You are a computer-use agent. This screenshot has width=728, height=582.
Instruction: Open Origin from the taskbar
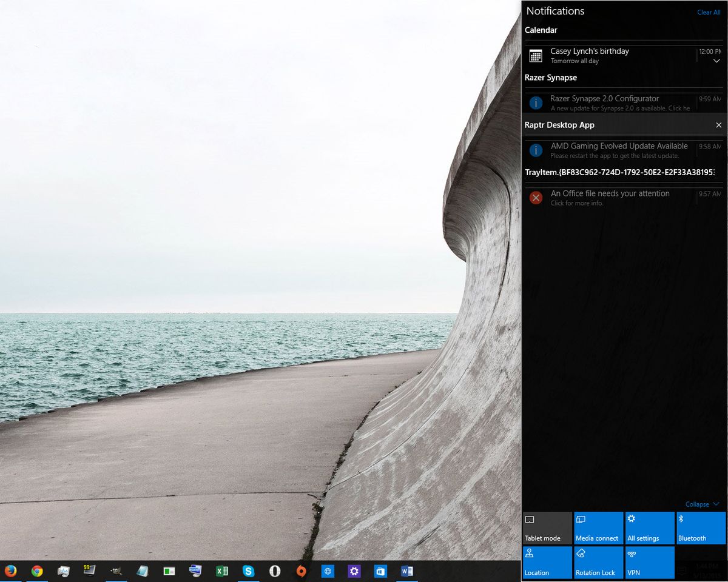coord(302,570)
